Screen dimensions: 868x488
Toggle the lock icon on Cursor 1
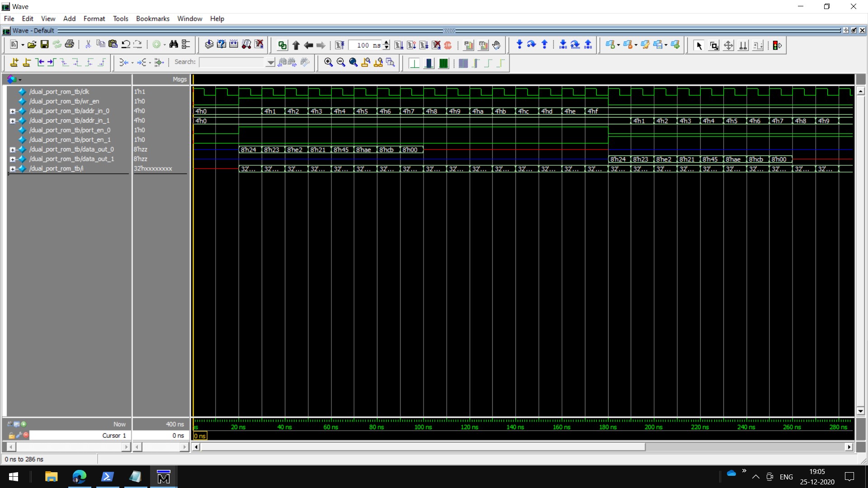coord(12,436)
